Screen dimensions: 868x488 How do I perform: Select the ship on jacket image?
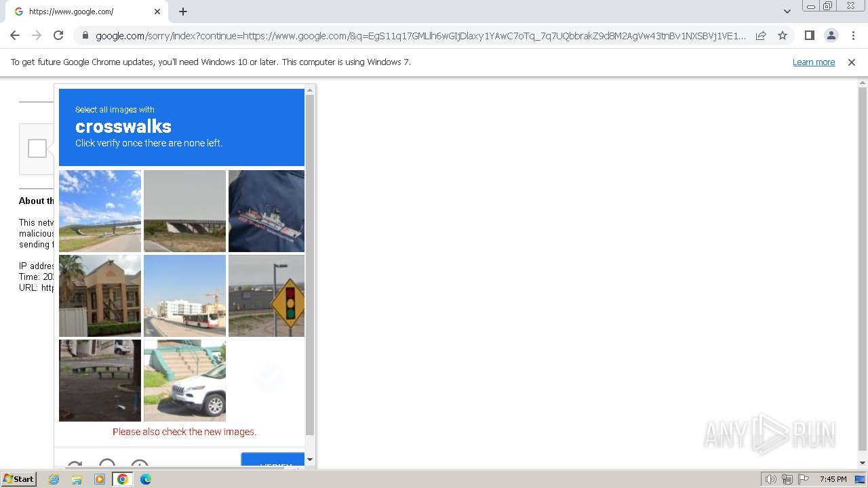pos(267,211)
